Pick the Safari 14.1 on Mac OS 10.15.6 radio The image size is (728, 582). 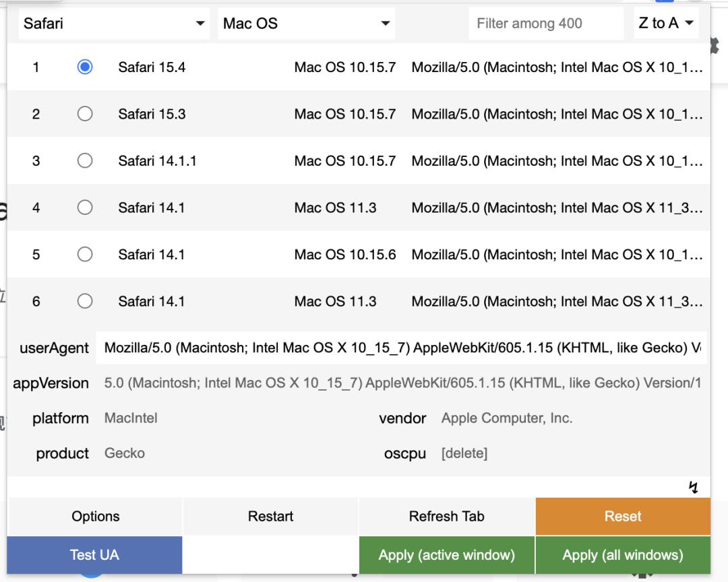(85, 254)
